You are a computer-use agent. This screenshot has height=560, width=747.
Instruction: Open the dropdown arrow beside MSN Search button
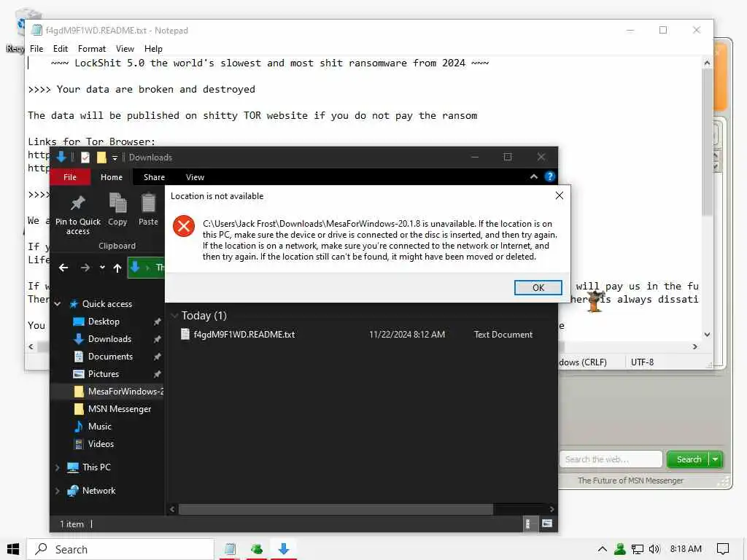[716, 459]
